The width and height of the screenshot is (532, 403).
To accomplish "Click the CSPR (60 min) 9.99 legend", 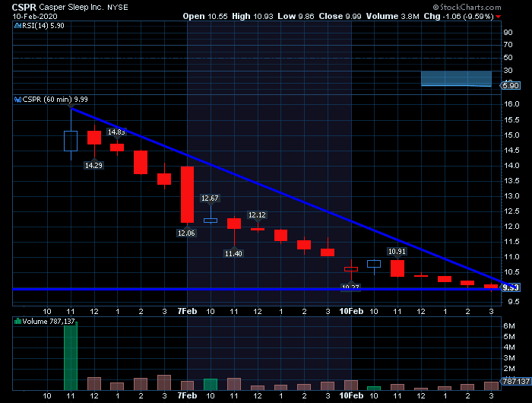I will click(55, 100).
